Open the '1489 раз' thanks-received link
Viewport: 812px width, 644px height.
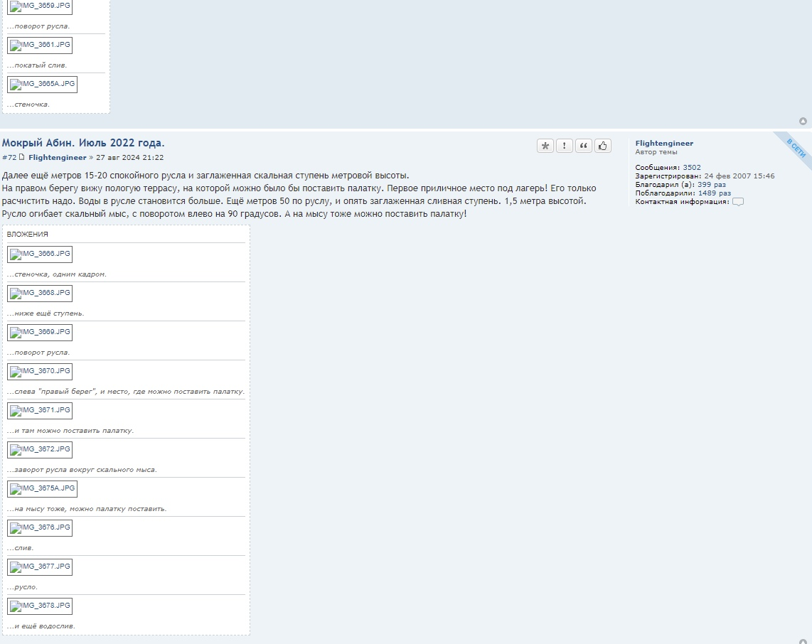tap(714, 193)
